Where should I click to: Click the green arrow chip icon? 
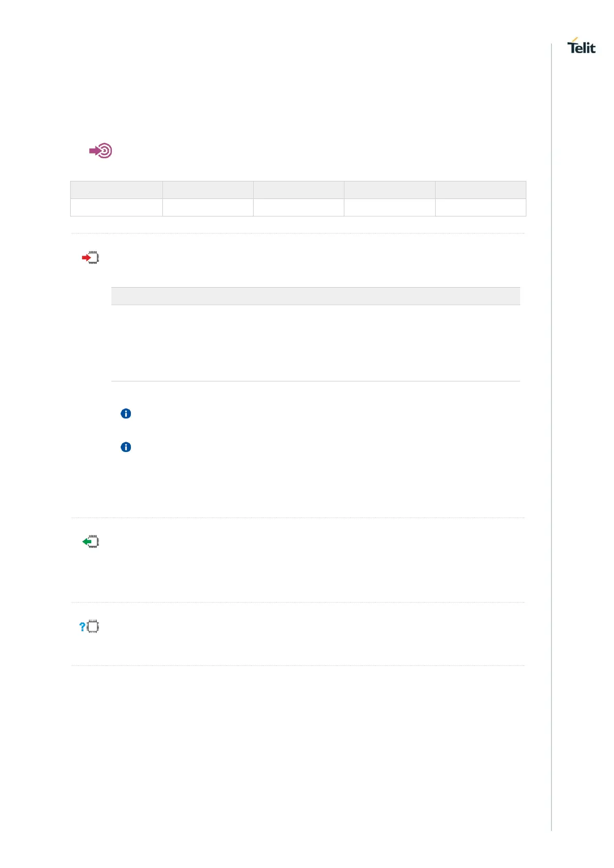91,542
